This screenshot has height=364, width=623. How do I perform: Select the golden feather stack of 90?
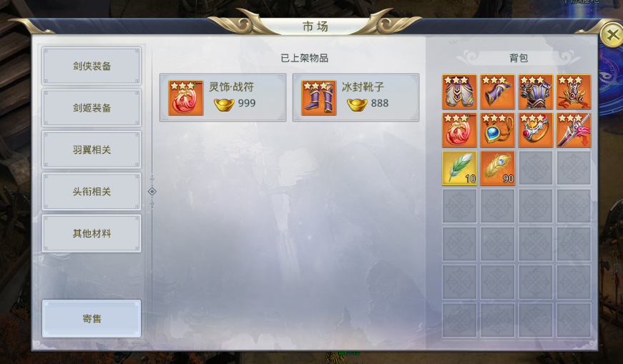pyautogui.click(x=497, y=168)
